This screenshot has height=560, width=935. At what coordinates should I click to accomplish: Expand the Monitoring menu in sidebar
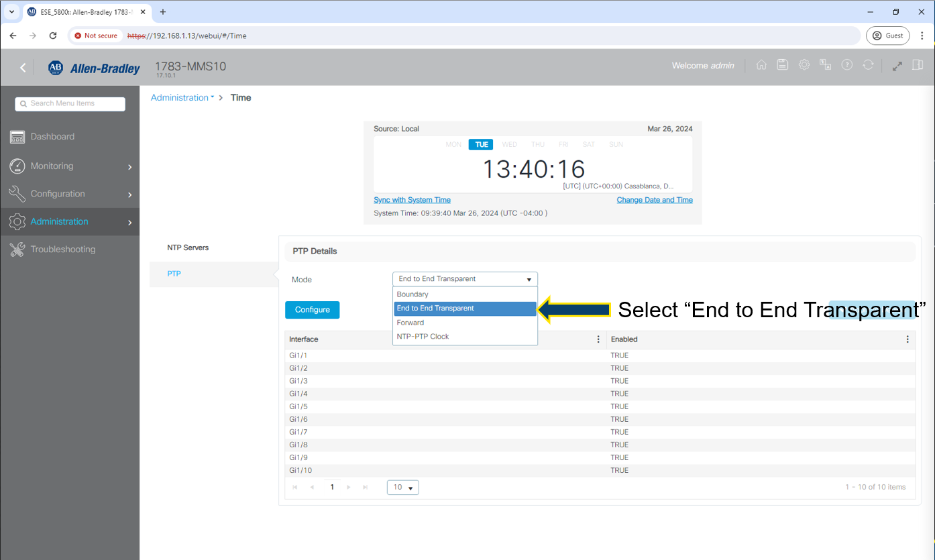pyautogui.click(x=70, y=166)
